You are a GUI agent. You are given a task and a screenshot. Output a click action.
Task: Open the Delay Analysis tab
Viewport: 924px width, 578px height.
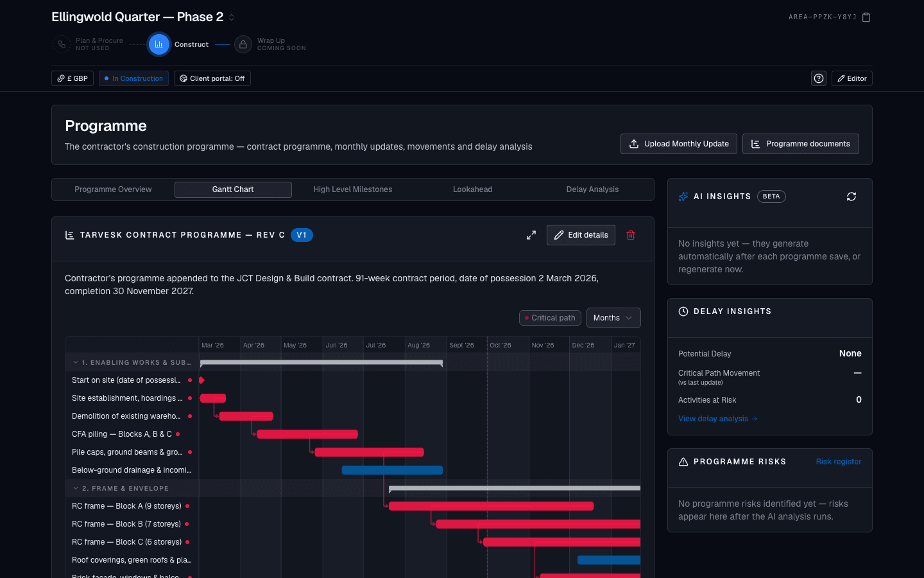click(x=592, y=189)
